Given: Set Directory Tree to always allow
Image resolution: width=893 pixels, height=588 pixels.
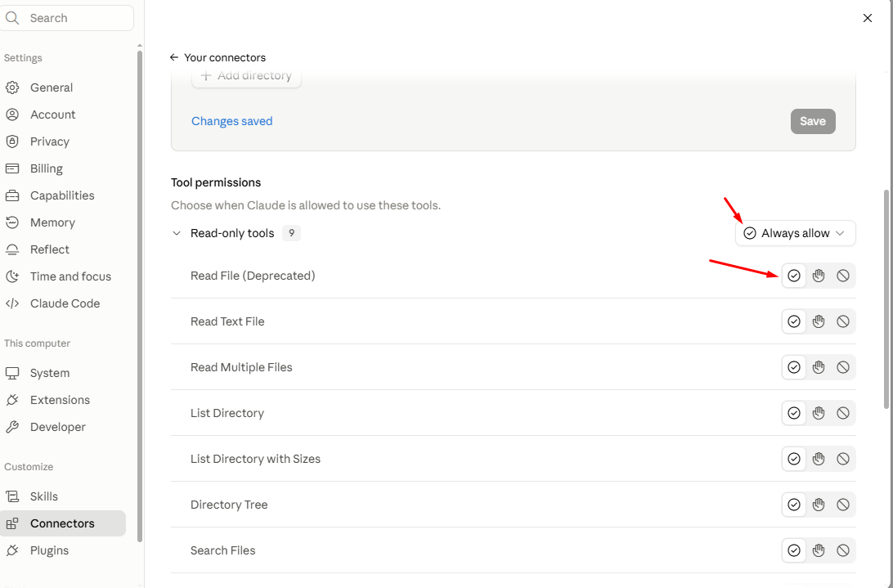Looking at the screenshot, I should 794,505.
